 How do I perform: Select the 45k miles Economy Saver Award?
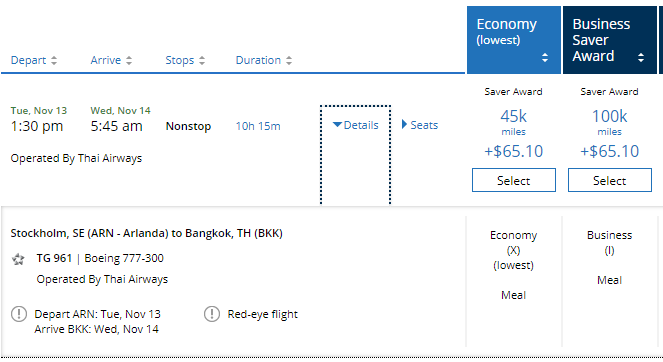(514, 180)
